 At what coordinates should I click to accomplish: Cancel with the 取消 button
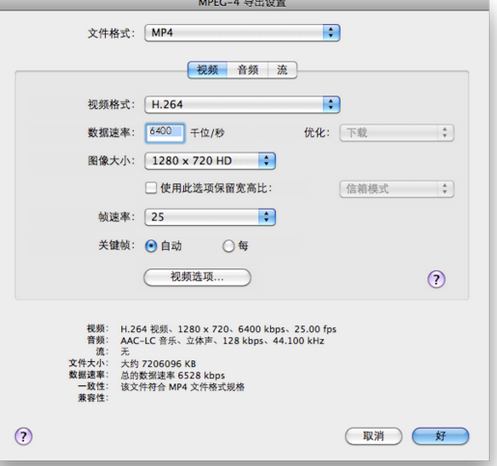click(373, 436)
